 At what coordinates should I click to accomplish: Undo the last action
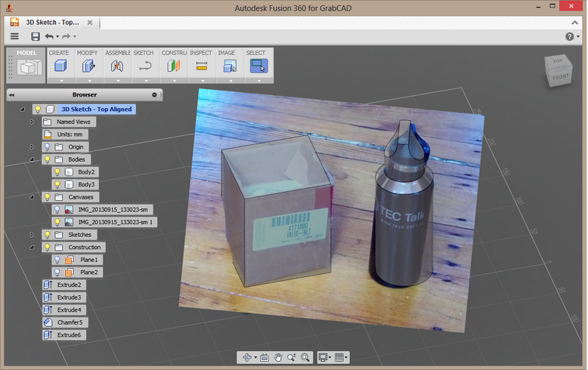[49, 36]
